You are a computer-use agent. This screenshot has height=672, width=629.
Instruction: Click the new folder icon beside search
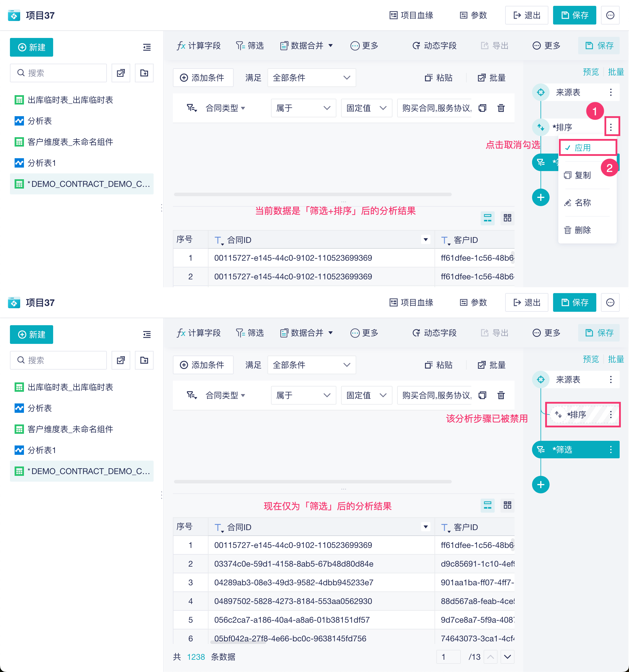(144, 73)
